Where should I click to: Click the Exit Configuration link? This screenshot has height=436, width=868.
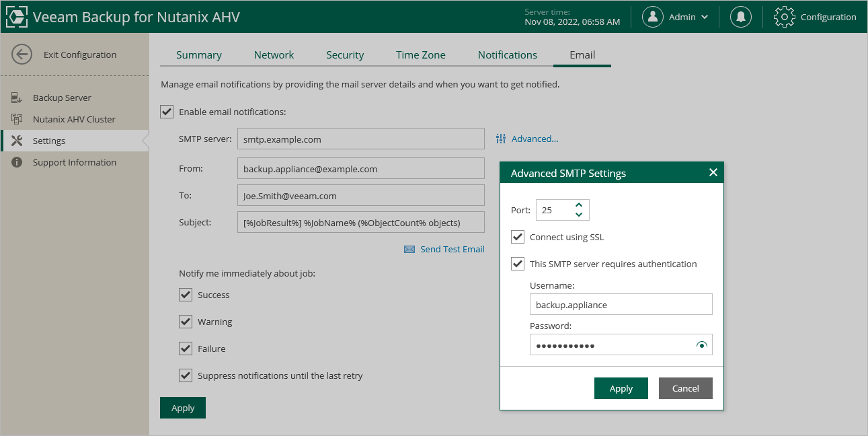pos(80,54)
